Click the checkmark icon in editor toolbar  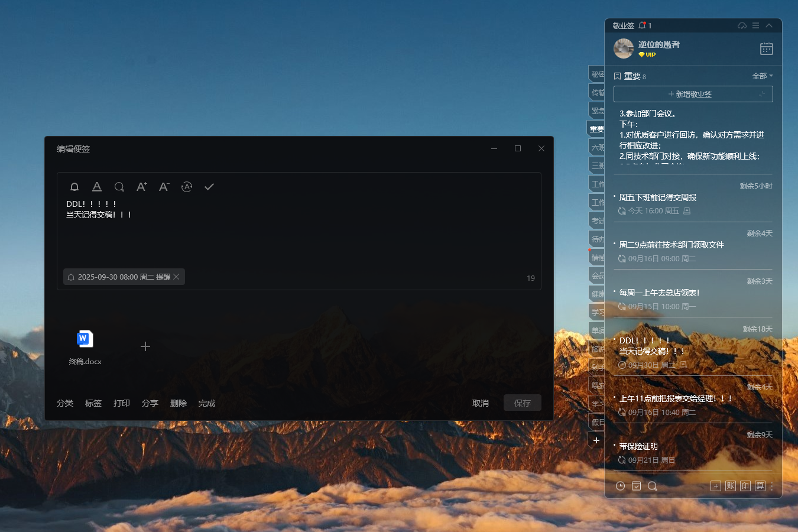(209, 187)
